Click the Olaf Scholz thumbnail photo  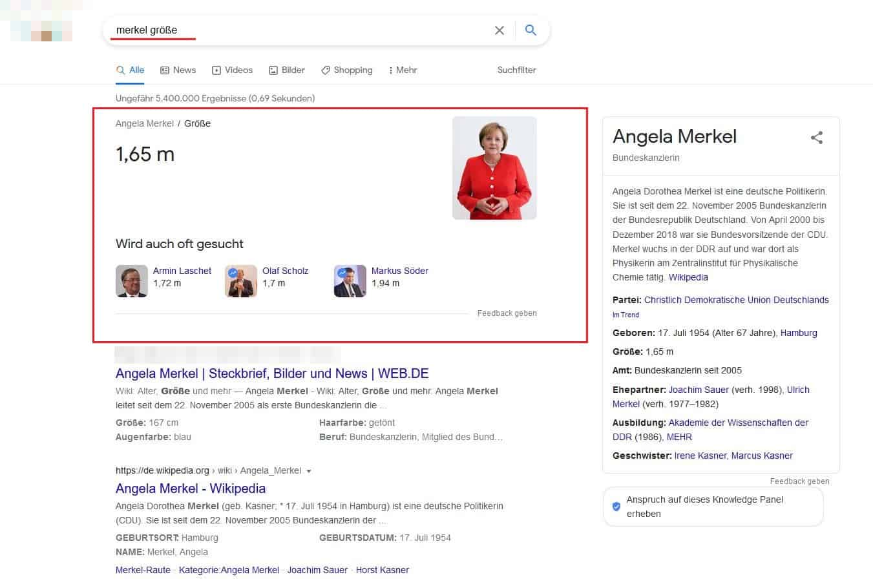point(241,281)
